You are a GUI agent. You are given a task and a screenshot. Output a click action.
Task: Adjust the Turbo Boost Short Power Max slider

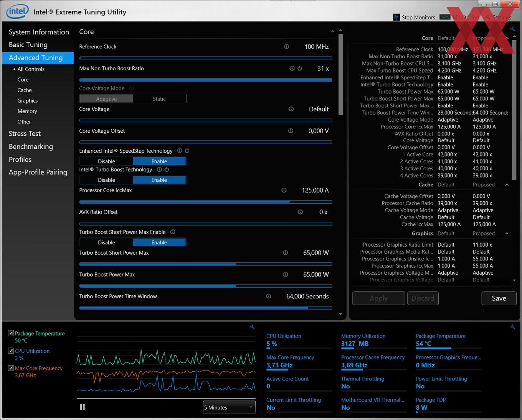point(205,264)
